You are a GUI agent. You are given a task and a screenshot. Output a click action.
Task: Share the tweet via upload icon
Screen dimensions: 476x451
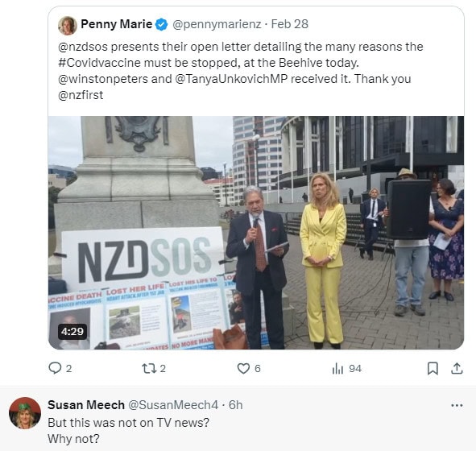coord(457,368)
